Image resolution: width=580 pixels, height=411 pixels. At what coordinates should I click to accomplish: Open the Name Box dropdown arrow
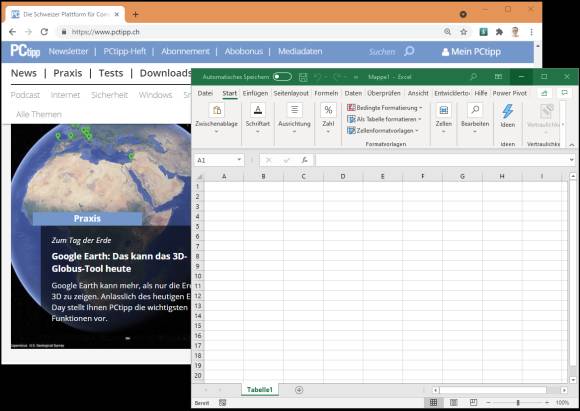point(239,160)
